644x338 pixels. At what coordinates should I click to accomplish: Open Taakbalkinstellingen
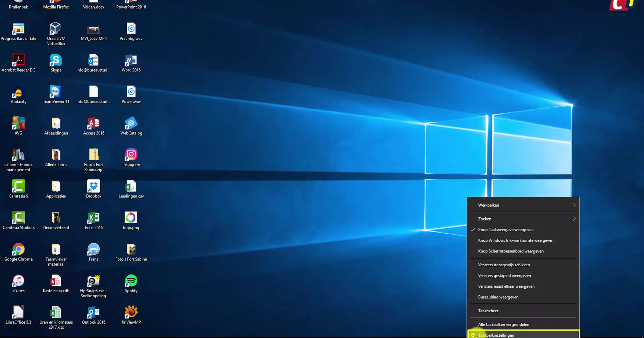point(496,335)
